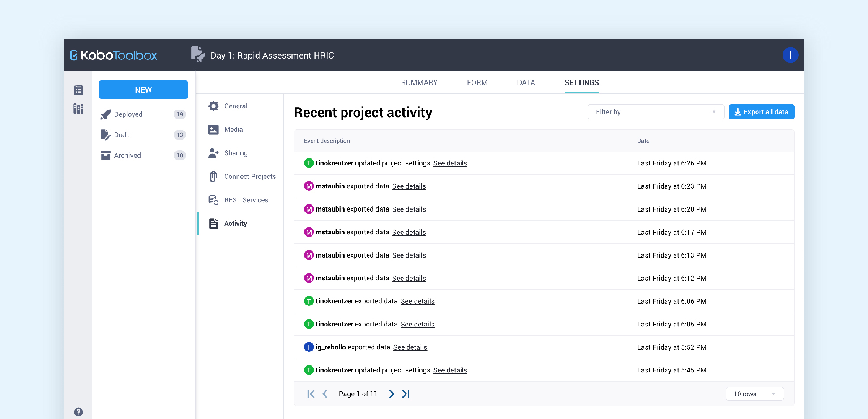The height and width of the screenshot is (419, 868).
Task: Open the Sharing settings section
Action: tap(235, 153)
